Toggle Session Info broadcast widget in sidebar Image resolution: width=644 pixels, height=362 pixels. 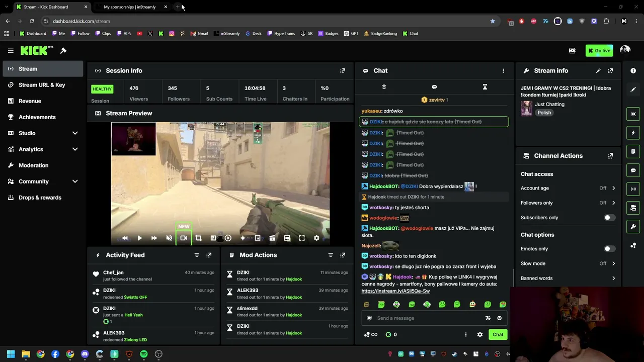[633, 189]
